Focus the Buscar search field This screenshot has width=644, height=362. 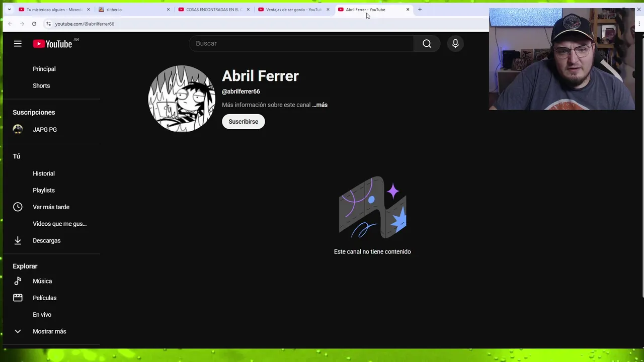[301, 44]
